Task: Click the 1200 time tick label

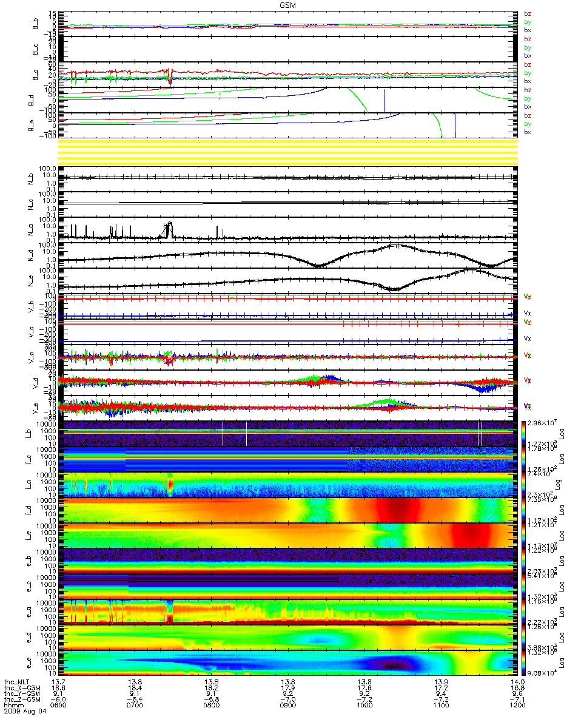Action: click(x=517, y=706)
